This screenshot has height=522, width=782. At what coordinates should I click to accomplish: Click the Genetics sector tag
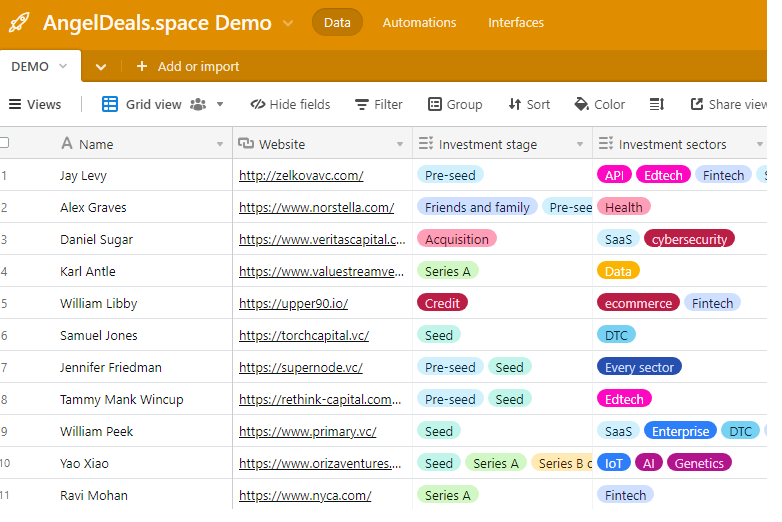(x=699, y=463)
